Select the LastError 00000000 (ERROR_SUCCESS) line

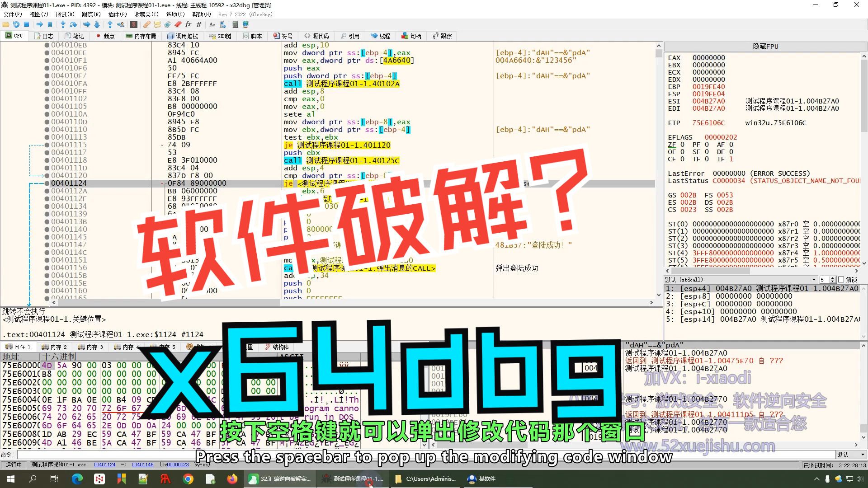coord(739,174)
